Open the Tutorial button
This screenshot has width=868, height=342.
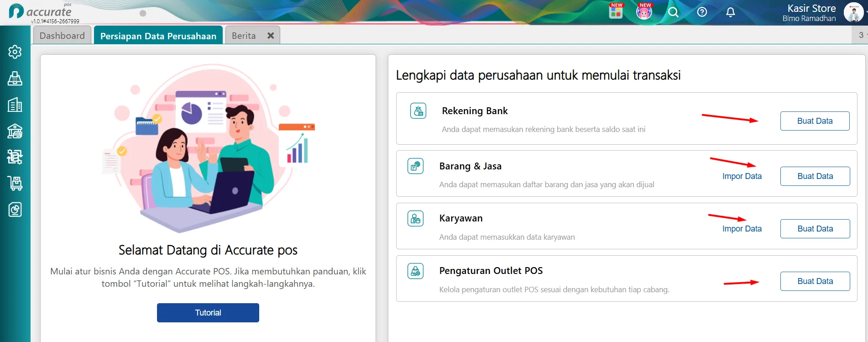pyautogui.click(x=208, y=313)
